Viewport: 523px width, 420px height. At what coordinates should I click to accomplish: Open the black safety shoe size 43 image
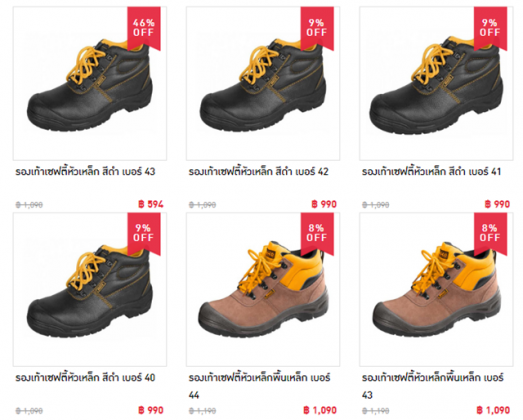(90, 83)
